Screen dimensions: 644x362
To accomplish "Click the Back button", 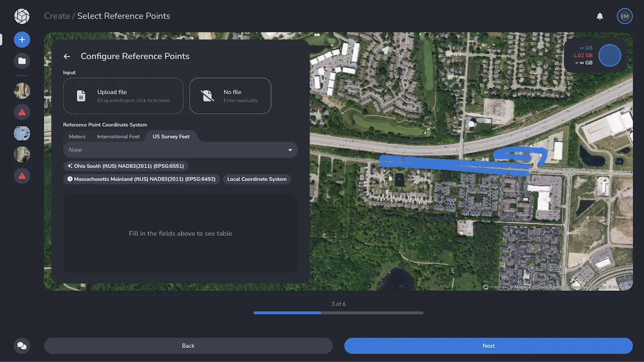I will tap(188, 346).
